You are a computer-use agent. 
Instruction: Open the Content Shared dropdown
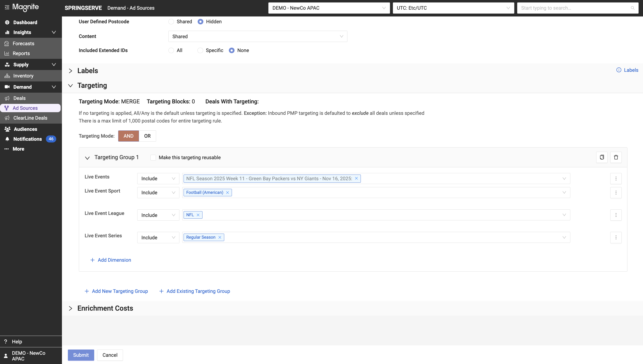coord(258,36)
